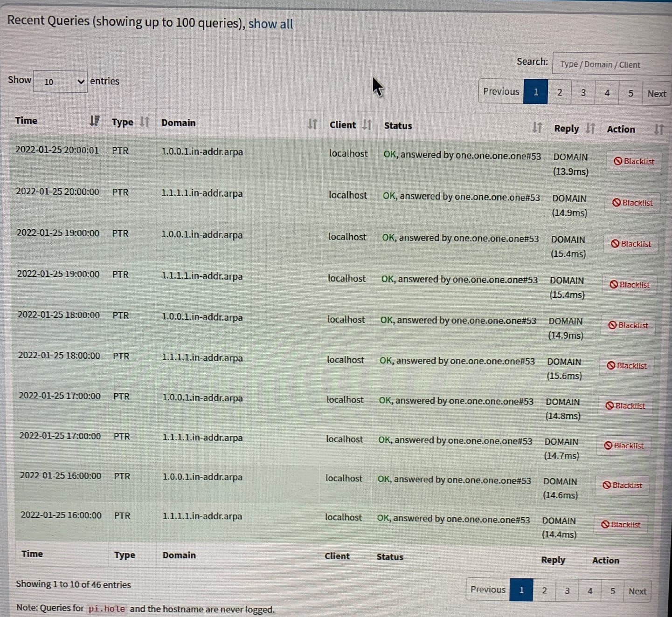Sort the table by the Time column icon
Viewport: 672px width, 617px height.
95,121
